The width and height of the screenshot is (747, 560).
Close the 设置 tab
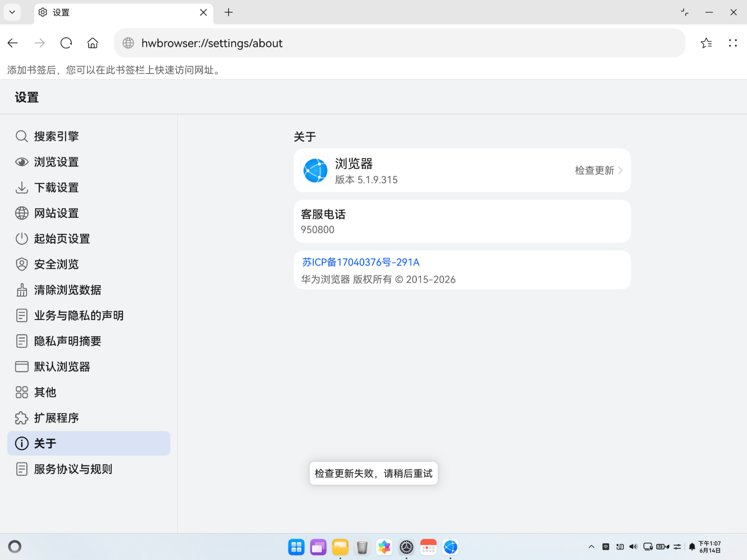[x=203, y=12]
